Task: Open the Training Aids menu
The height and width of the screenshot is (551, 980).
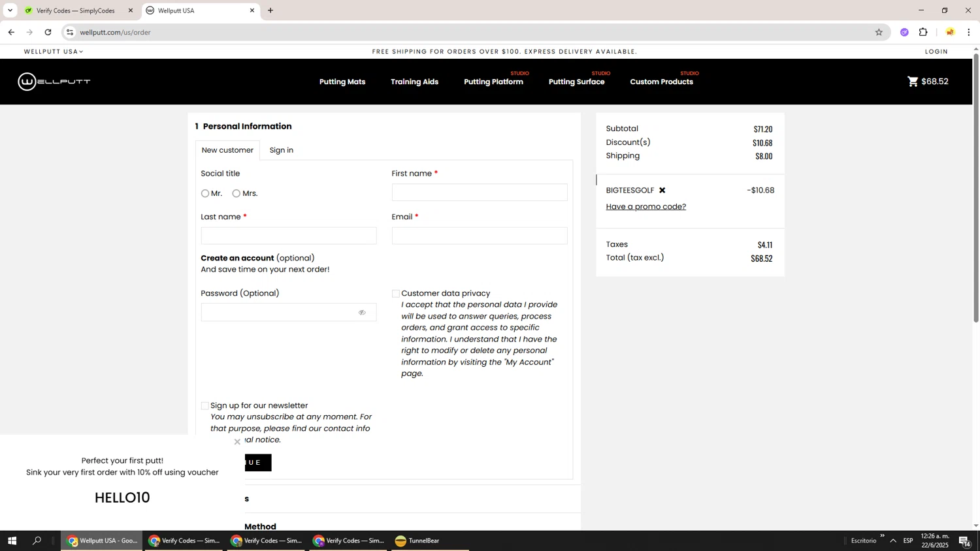Action: (414, 82)
